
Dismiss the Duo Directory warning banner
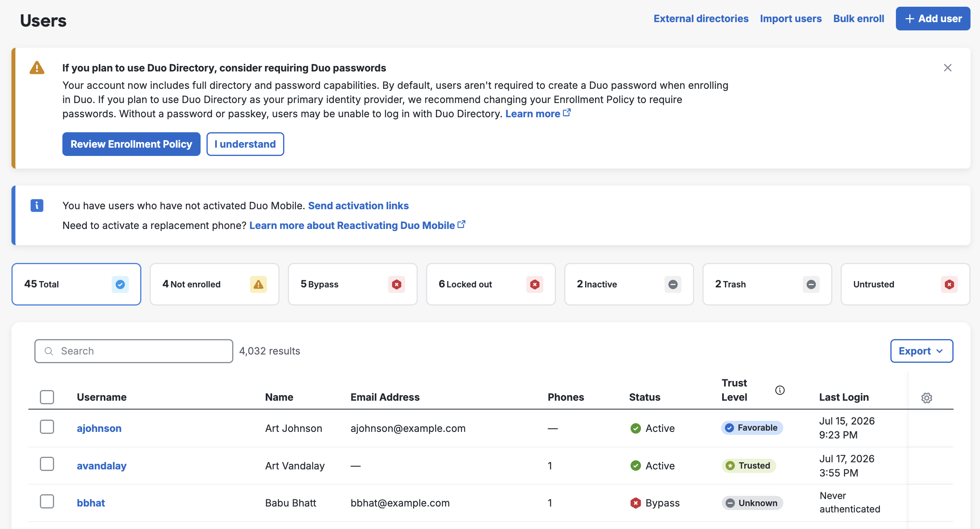(x=948, y=68)
